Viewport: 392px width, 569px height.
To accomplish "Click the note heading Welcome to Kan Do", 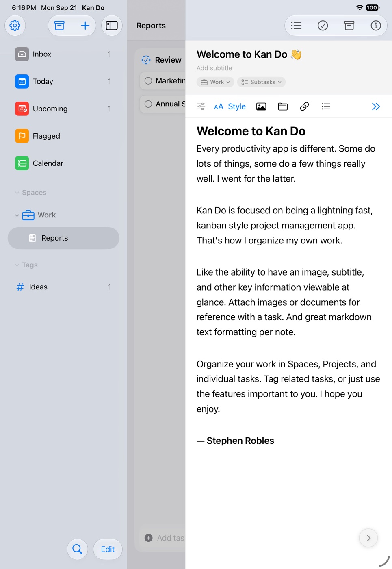I will 251,131.
